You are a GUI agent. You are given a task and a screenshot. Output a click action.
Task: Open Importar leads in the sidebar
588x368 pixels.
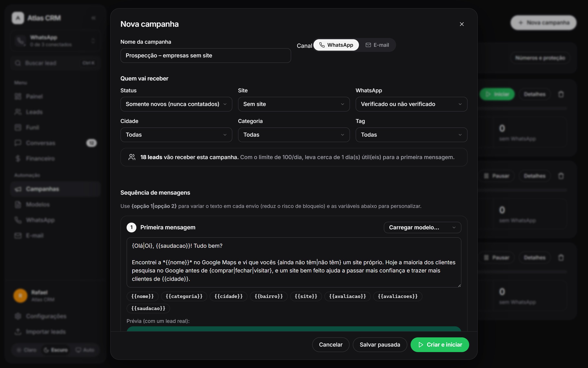click(x=56, y=332)
